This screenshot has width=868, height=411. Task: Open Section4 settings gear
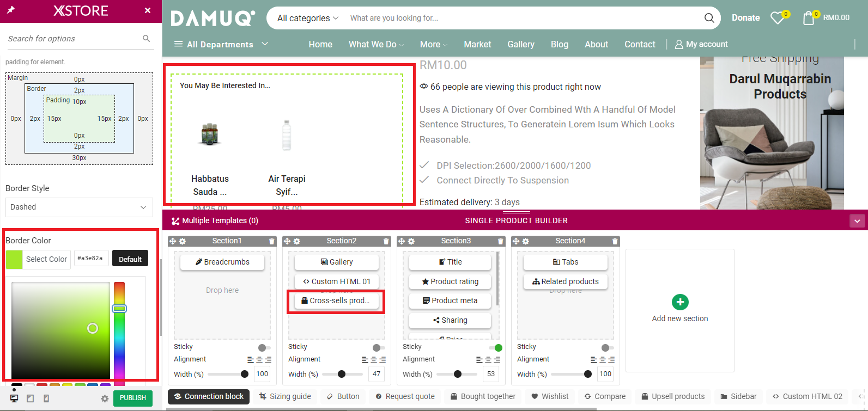point(526,241)
